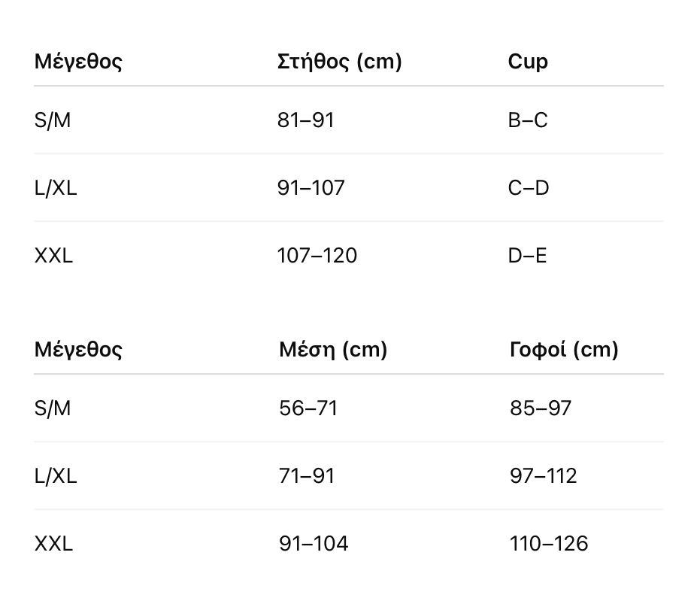The width and height of the screenshot is (700, 607).
Task: Click the Στήθος (cm) column header
Action: [x=339, y=62]
